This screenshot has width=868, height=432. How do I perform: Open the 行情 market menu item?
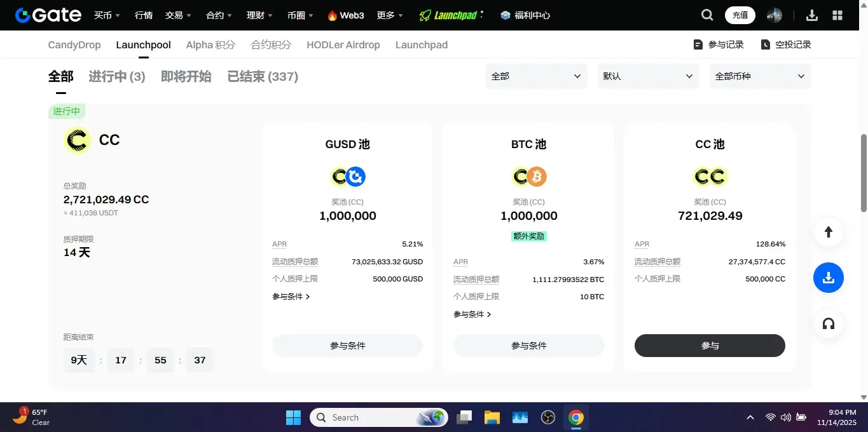click(x=143, y=15)
